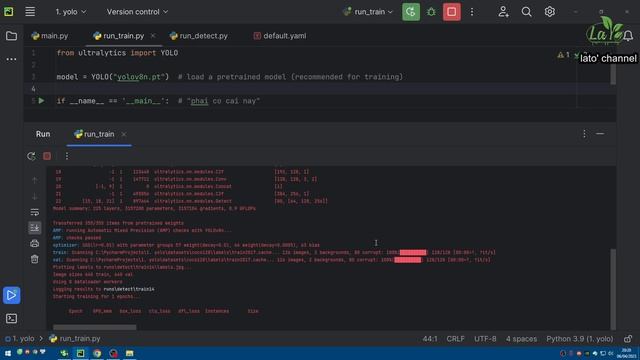Open Python 3.9 interpreter selector
The width and height of the screenshot is (640, 360).
tap(580, 339)
